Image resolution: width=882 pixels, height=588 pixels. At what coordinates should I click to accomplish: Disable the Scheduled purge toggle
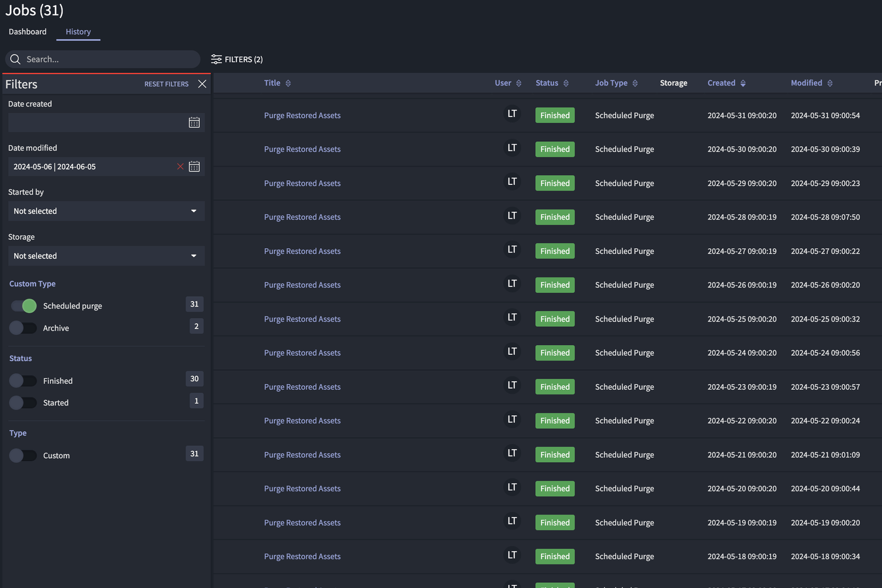pos(23,306)
